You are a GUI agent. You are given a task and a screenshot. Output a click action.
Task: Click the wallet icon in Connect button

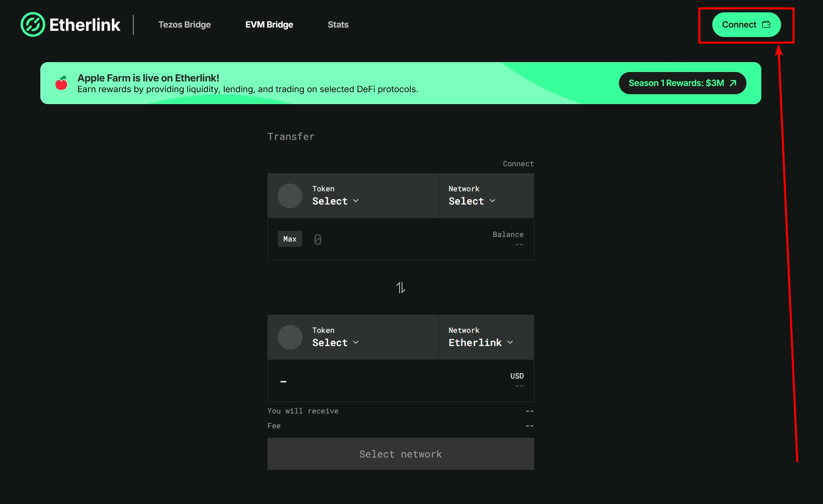(x=766, y=25)
